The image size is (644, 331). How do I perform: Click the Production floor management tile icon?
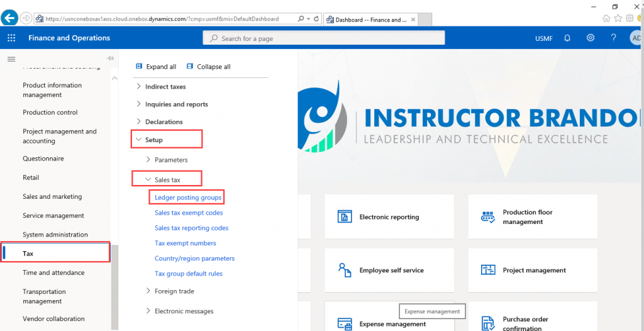pyautogui.click(x=487, y=216)
